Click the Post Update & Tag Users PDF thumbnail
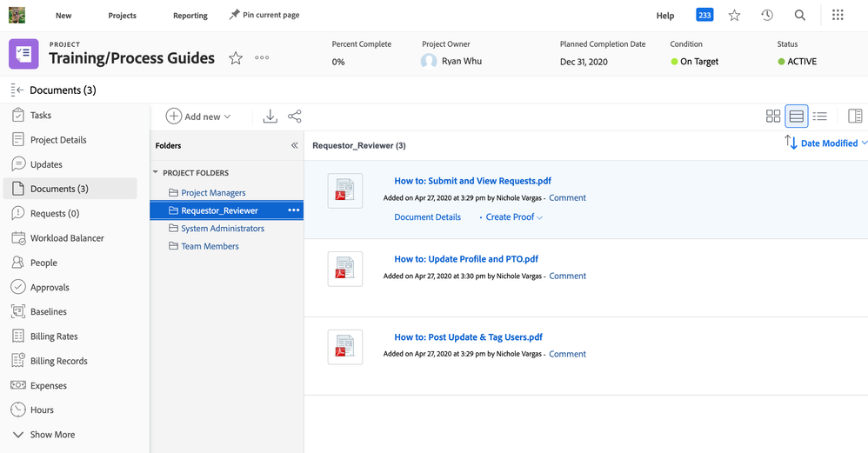This screenshot has width=868, height=453. (345, 347)
